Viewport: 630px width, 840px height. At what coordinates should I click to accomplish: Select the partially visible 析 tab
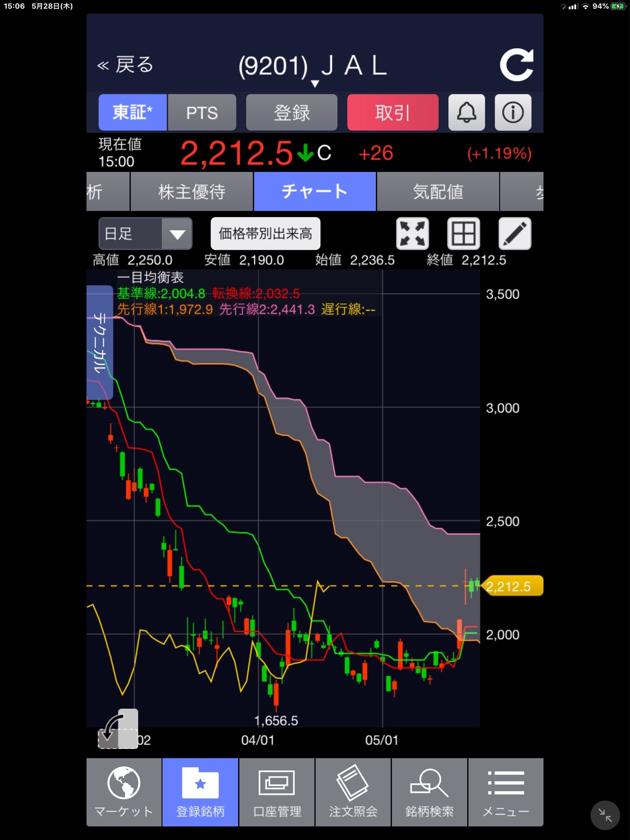click(108, 192)
